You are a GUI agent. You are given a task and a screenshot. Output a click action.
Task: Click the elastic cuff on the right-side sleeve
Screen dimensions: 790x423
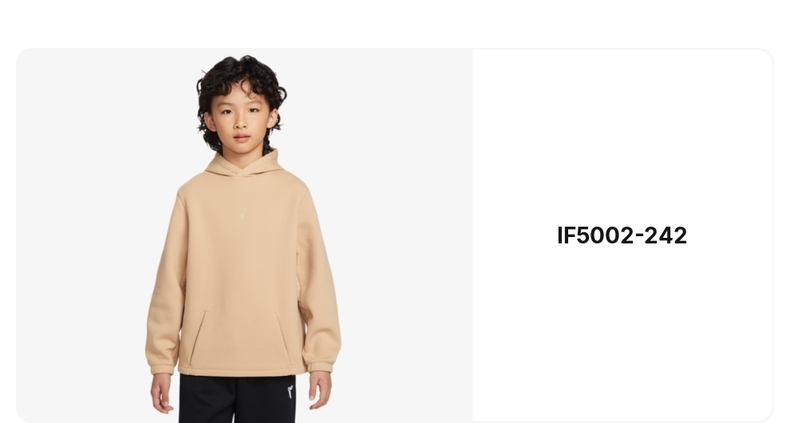pos(320,367)
